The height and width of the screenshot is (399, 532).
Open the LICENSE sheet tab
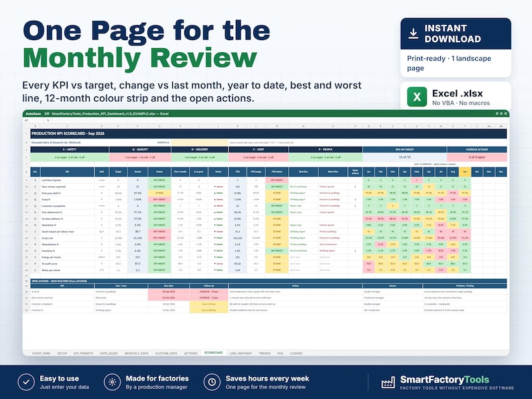tap(296, 353)
